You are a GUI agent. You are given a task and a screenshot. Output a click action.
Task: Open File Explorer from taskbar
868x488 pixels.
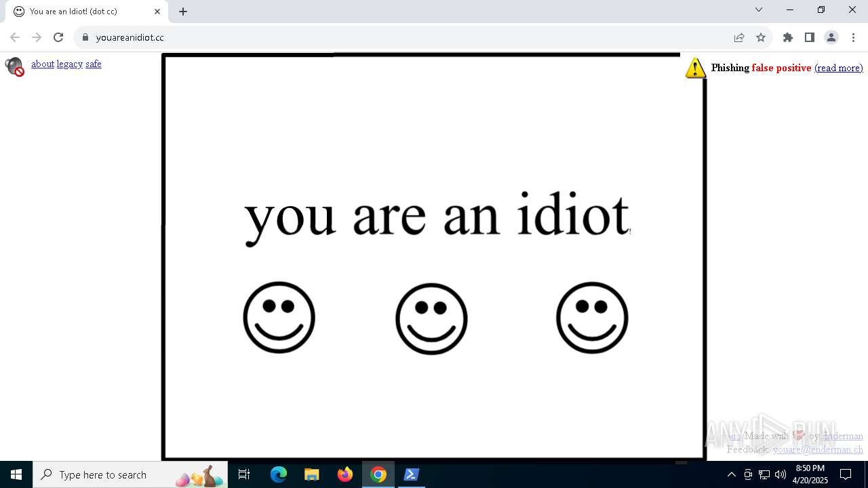pos(312,474)
